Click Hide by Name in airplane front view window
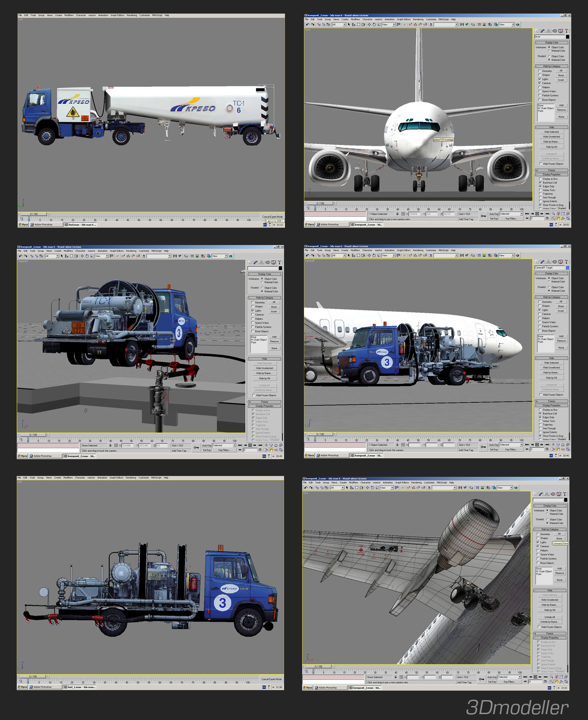The image size is (588, 720). point(551,142)
